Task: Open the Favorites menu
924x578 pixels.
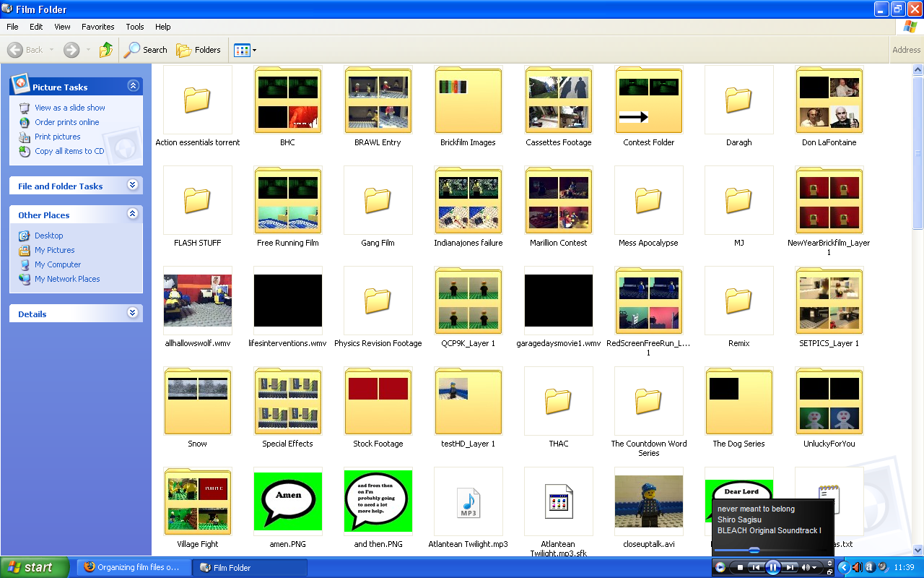Action: [x=97, y=27]
